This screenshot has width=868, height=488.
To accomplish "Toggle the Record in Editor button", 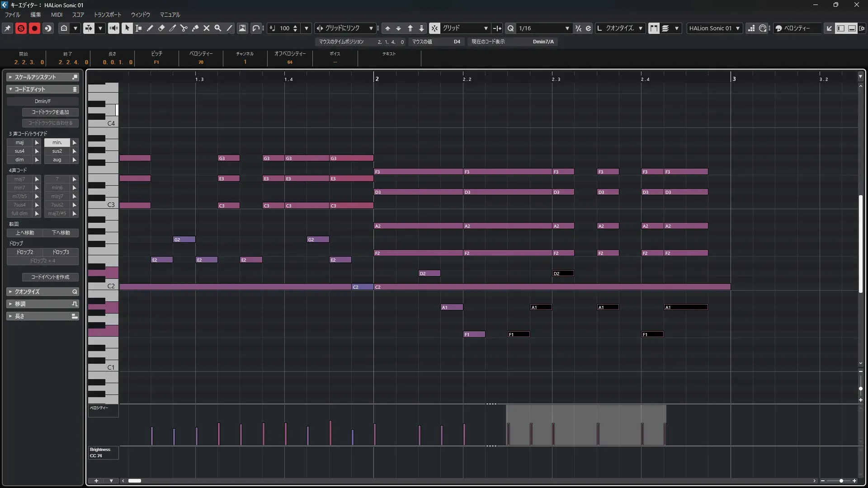I will pyautogui.click(x=34, y=28).
